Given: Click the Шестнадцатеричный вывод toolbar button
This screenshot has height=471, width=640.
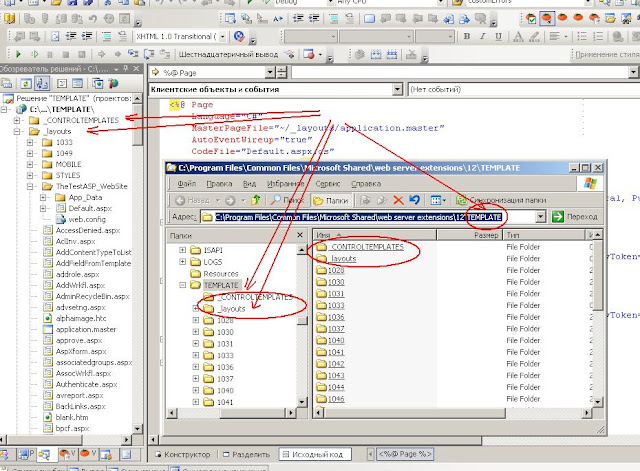Looking at the screenshot, I should click(228, 54).
